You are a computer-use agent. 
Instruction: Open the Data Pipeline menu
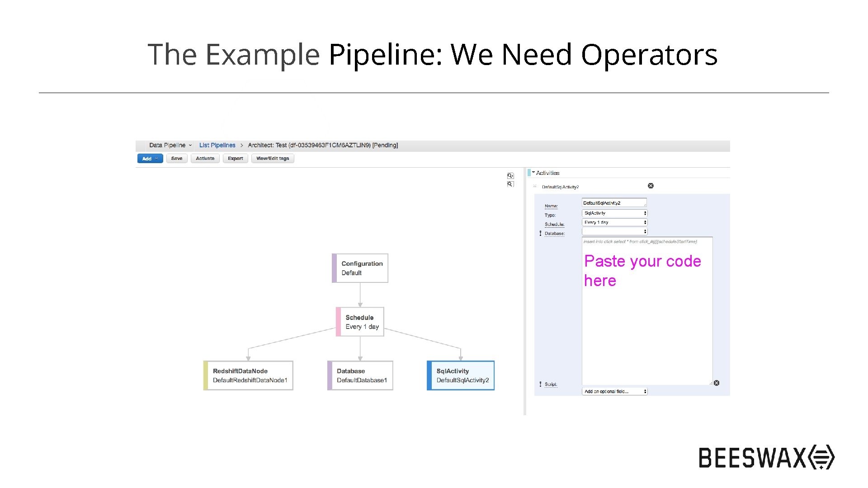tap(170, 145)
